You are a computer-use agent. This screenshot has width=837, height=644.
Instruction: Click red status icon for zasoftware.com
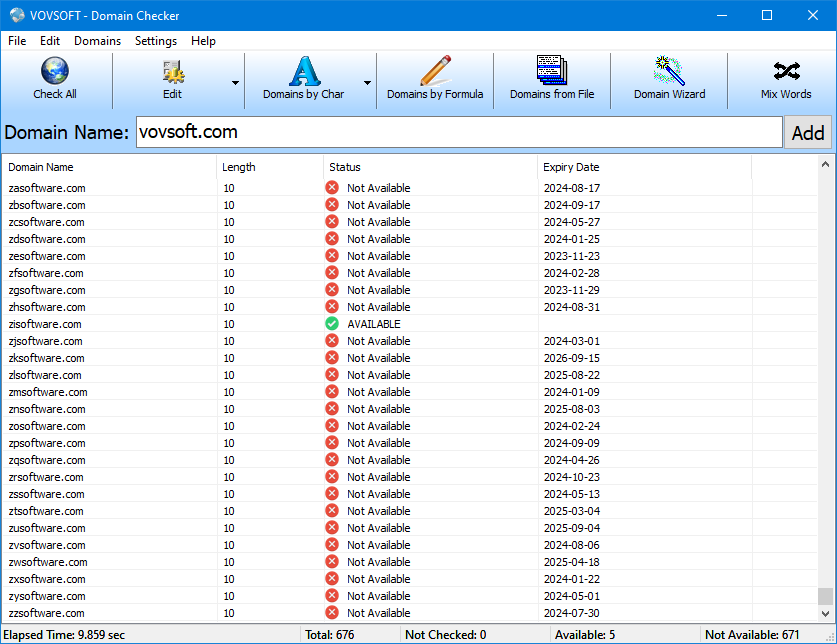pyautogui.click(x=332, y=187)
